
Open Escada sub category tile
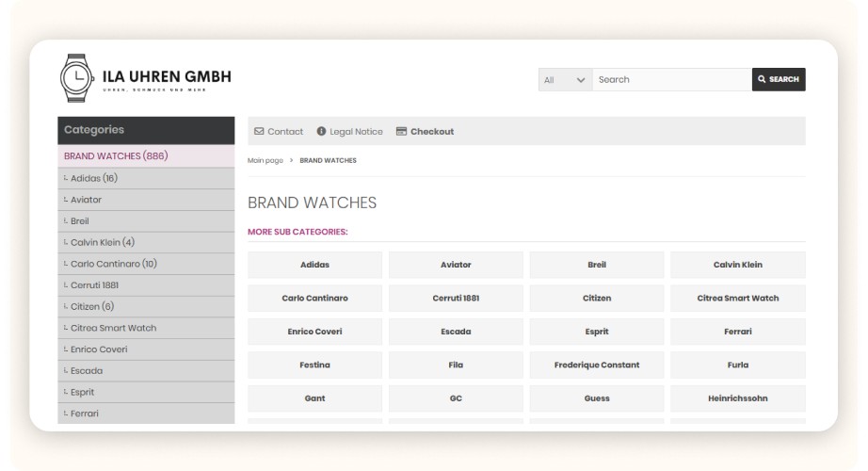coord(456,332)
